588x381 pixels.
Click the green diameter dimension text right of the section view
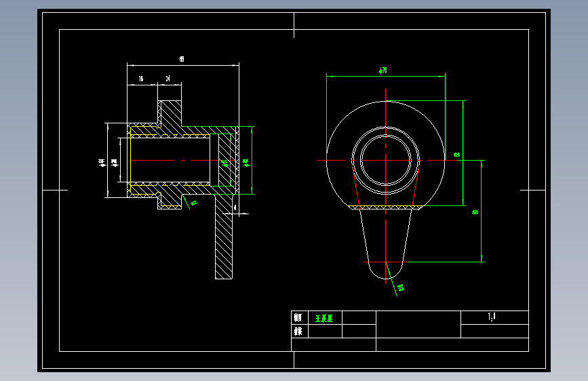[246, 163]
